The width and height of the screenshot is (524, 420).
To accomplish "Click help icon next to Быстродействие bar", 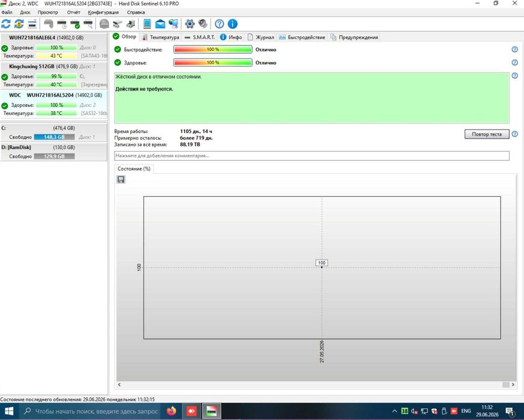I will [514, 49].
